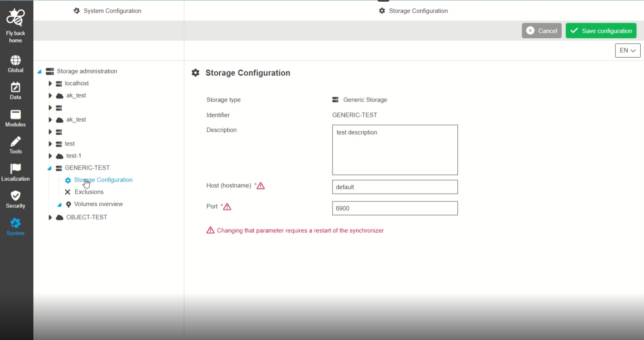
Task: Click warning icon next to Port label
Action: click(227, 207)
